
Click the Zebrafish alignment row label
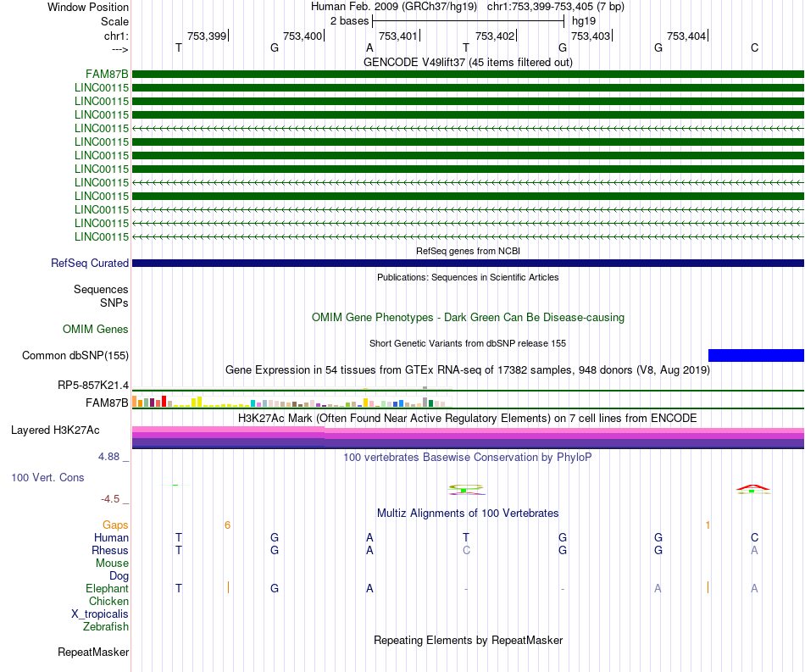tap(106, 627)
